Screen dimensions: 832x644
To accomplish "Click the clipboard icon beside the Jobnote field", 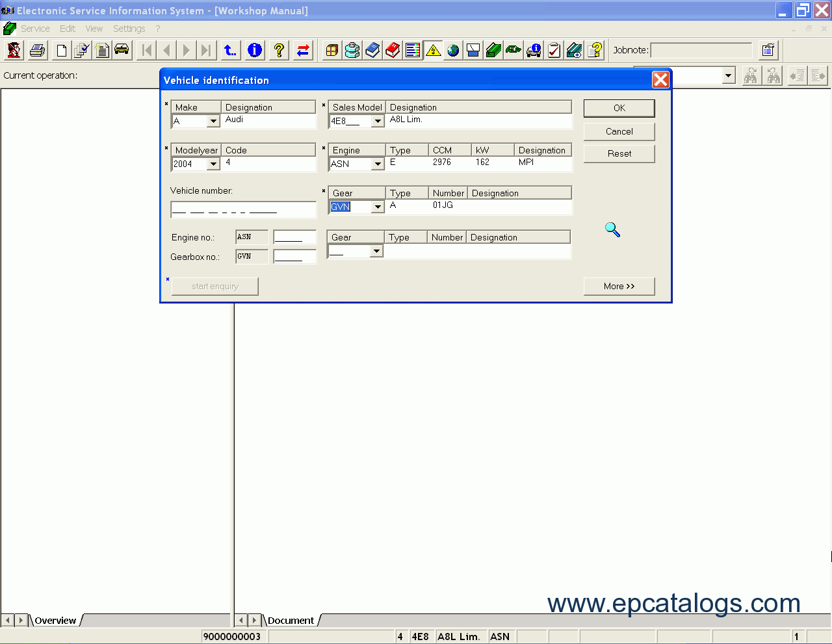I will tap(768, 50).
